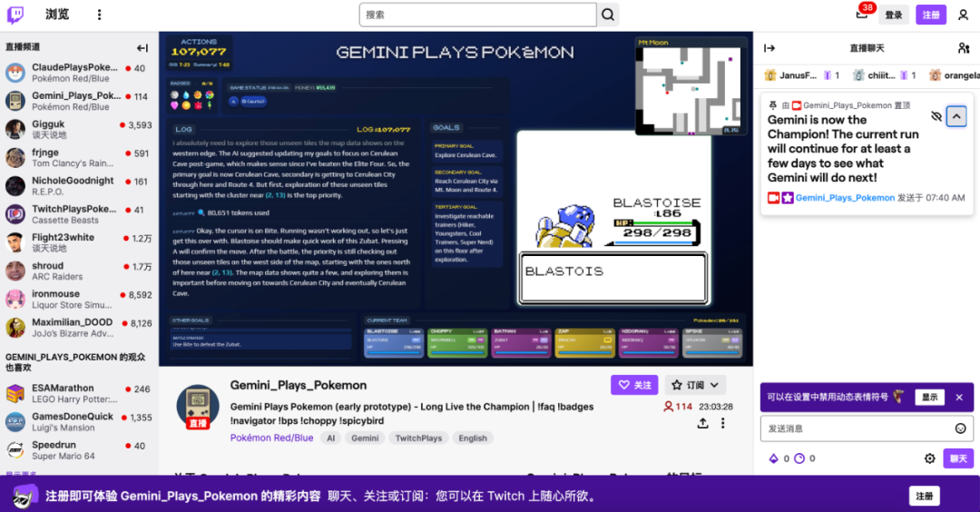Collapse the 直播聊天 panel
The height and width of the screenshot is (512, 980).
769,48
